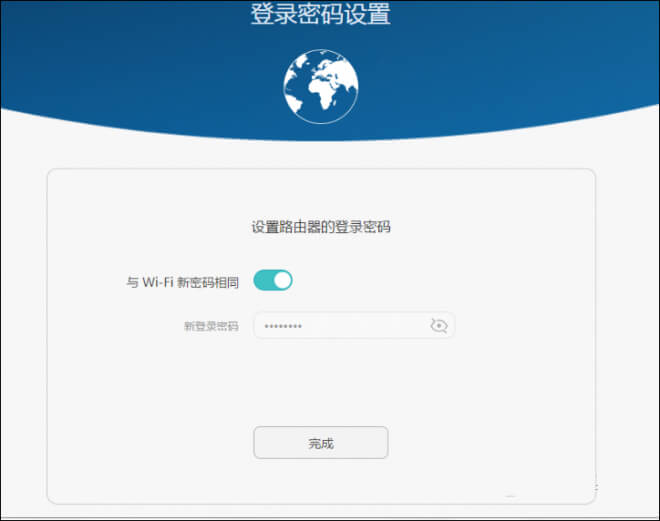660x521 pixels.
Task: Click the 设置路由器的登录密码 heading text
Action: tap(321, 227)
